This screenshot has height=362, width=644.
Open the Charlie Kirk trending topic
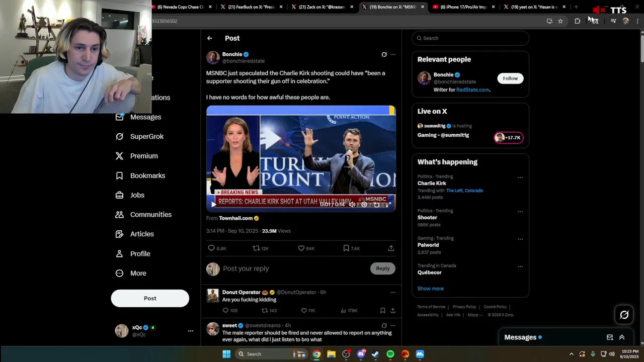coord(432,184)
